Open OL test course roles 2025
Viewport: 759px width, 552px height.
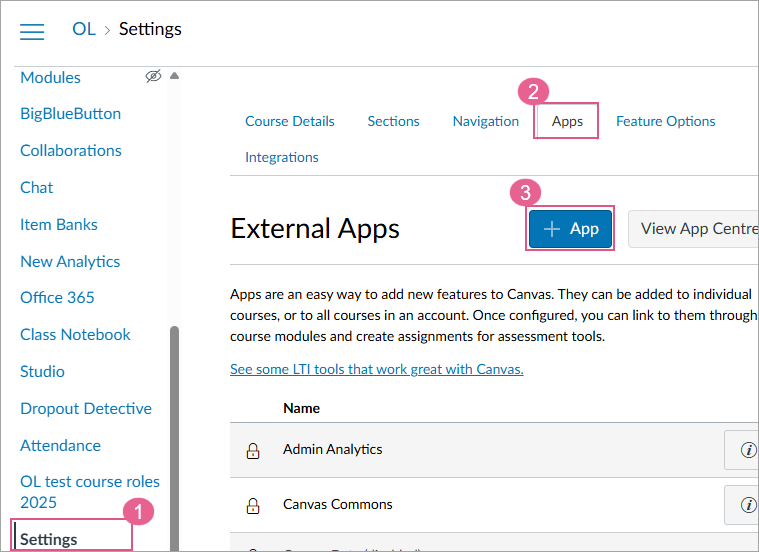90,492
